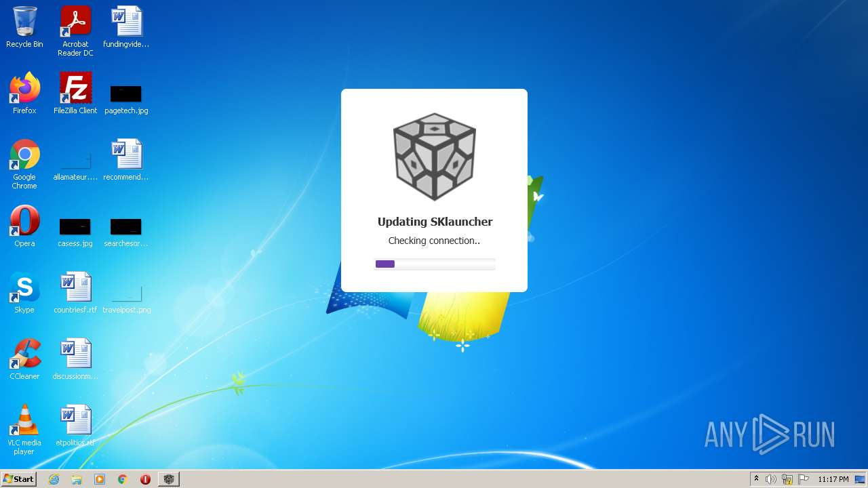Screen dimensions: 868x488
Task: Open Google Chrome desktop shortcut
Action: pyautogui.click(x=24, y=164)
